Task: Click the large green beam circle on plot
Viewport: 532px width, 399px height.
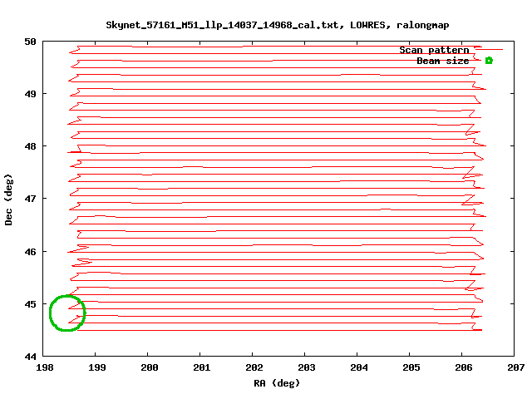Action: [67, 313]
